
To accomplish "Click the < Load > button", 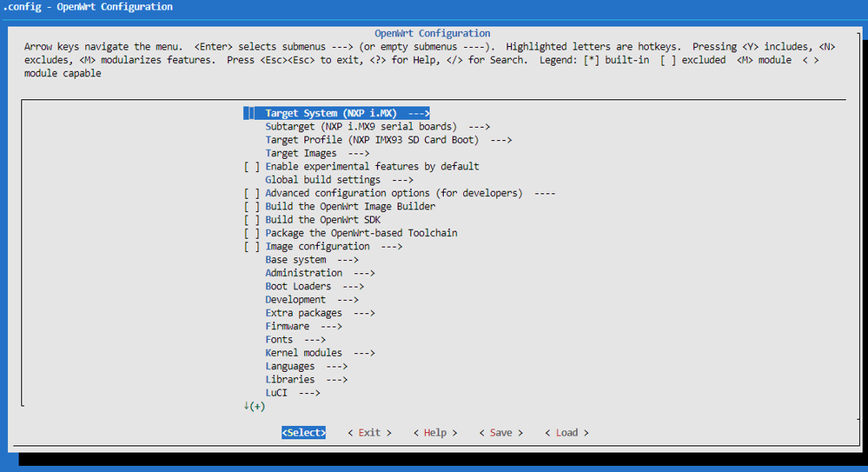I will [x=567, y=433].
